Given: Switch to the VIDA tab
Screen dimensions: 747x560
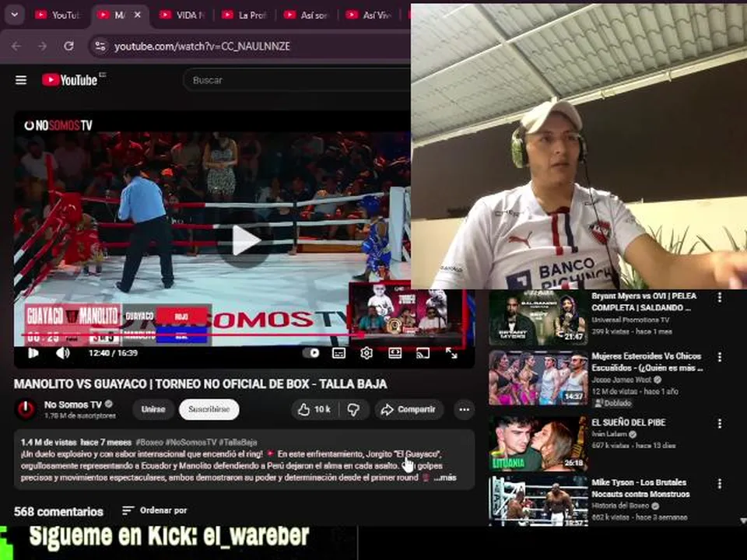Looking at the screenshot, I should [182, 16].
